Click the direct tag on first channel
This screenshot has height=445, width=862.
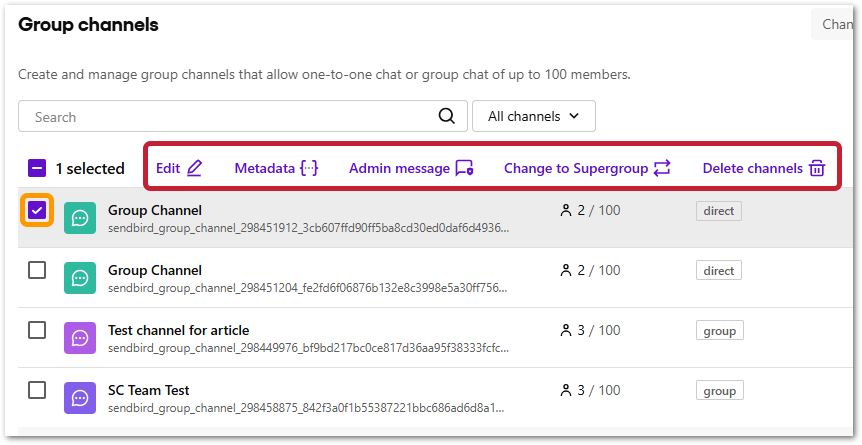[719, 211]
